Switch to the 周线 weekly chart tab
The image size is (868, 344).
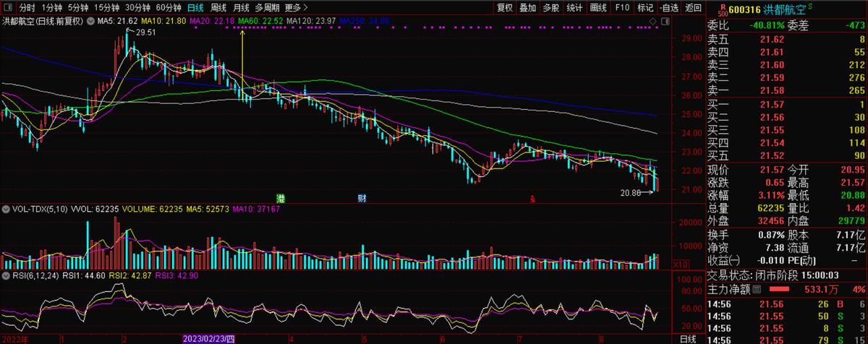218,8
